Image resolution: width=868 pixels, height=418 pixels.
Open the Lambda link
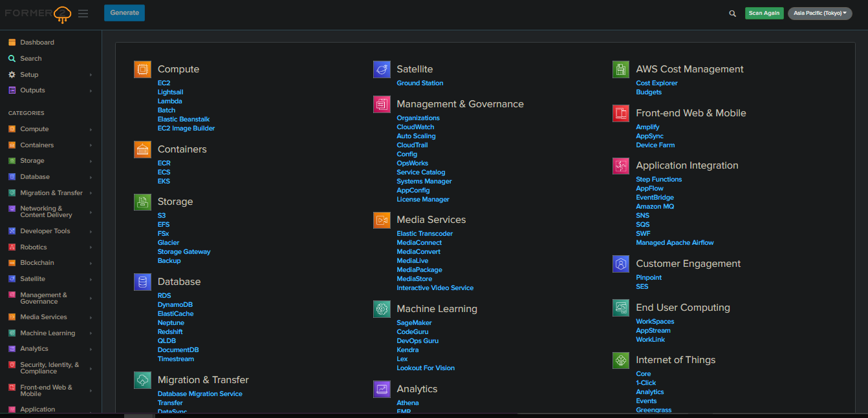click(169, 101)
